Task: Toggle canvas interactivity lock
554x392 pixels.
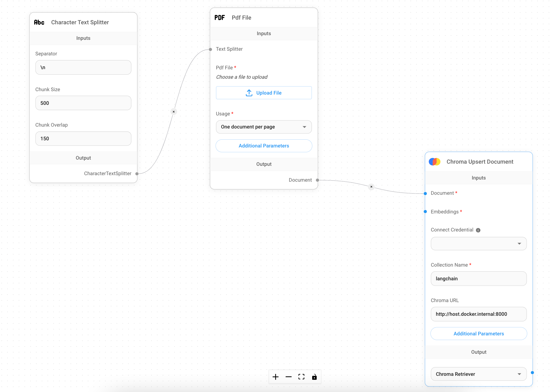Action: pyautogui.click(x=314, y=377)
